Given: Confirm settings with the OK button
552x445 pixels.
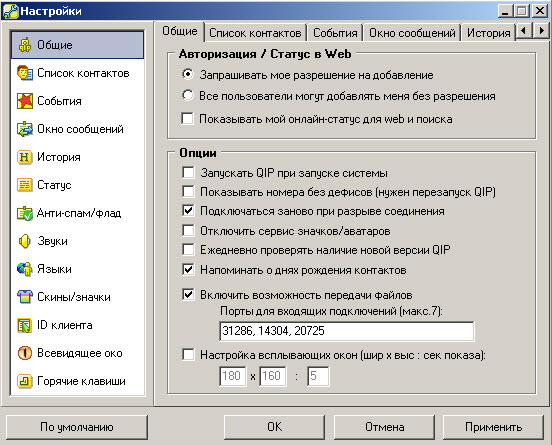Looking at the screenshot, I should click(x=274, y=427).
